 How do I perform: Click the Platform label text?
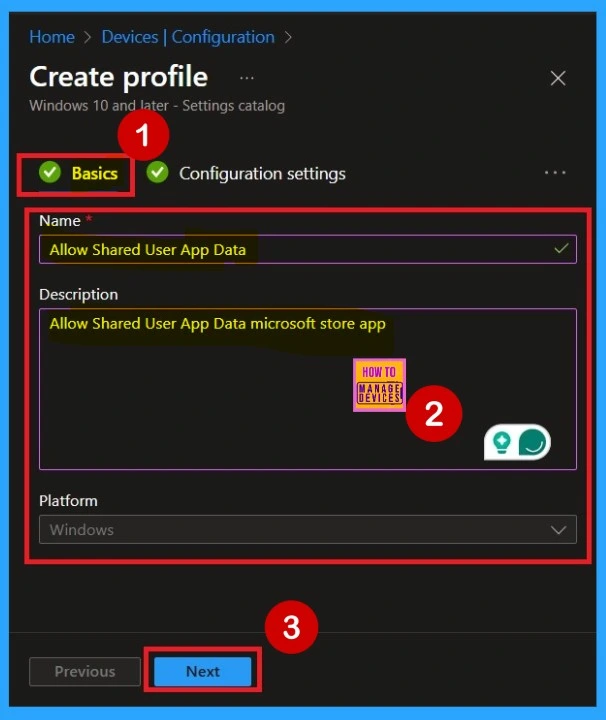[x=68, y=501]
